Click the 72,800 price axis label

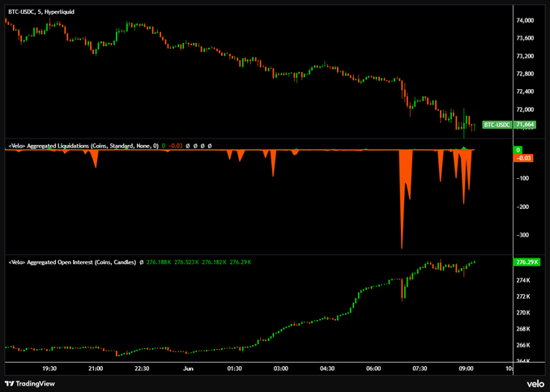(525, 74)
